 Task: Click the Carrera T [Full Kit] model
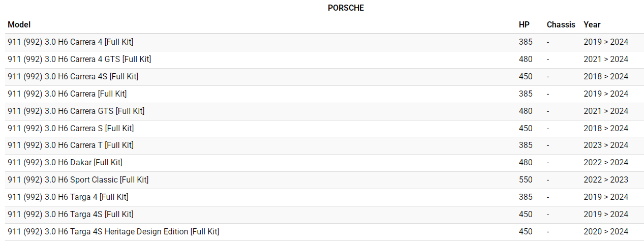click(x=71, y=145)
